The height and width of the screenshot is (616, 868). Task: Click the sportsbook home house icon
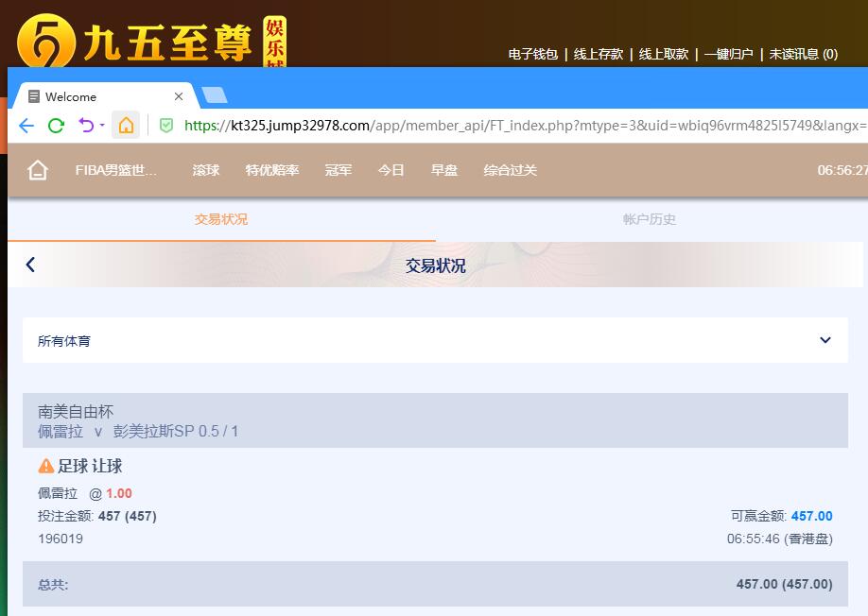coord(38,170)
